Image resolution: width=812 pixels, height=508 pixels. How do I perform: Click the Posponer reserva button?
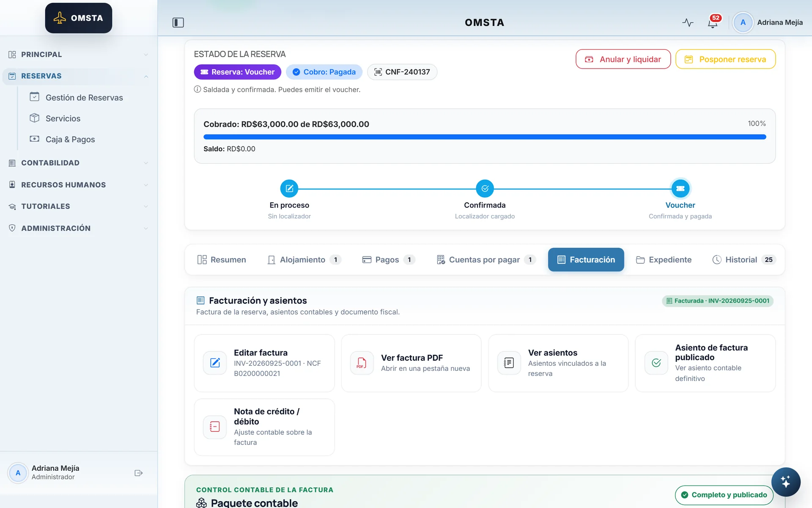[725, 59]
